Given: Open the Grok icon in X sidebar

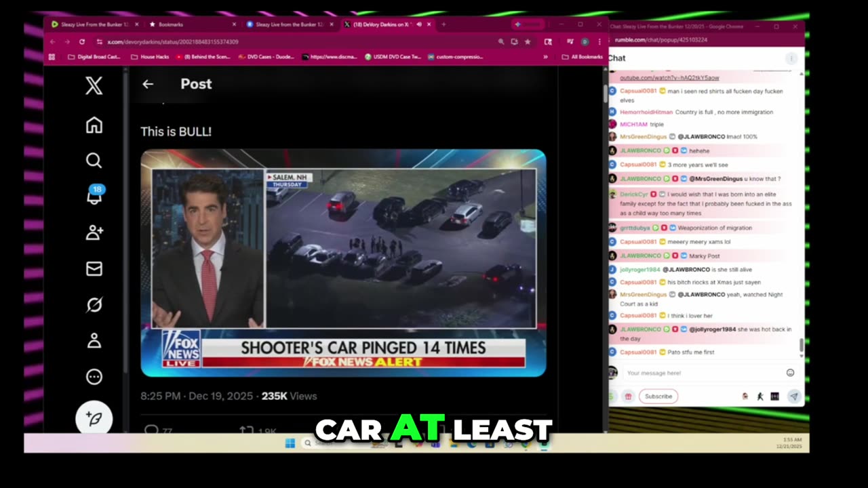Looking at the screenshot, I should pyautogui.click(x=94, y=305).
